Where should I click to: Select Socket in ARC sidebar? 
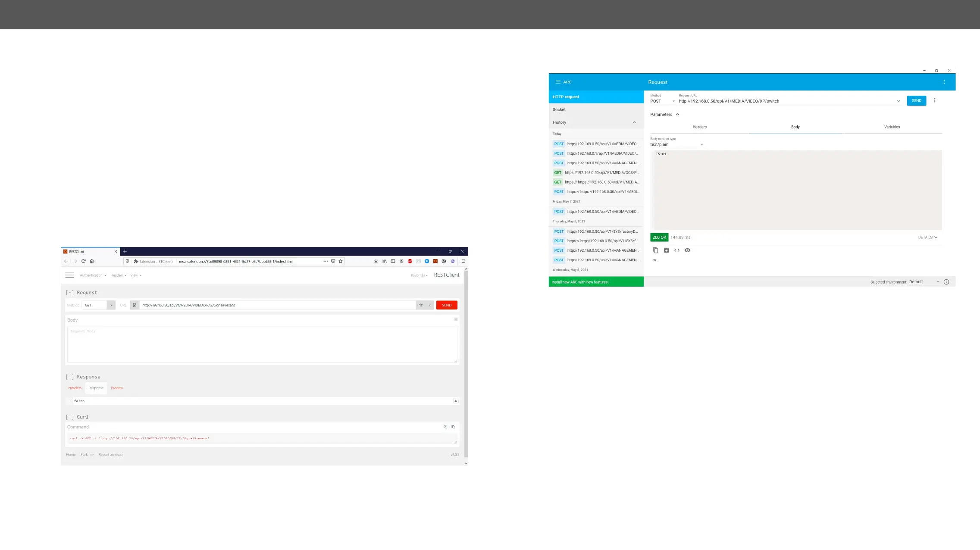(596, 109)
